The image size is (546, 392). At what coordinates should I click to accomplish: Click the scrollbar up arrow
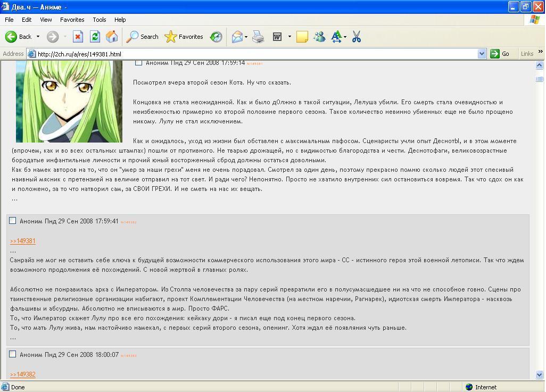coord(540,65)
